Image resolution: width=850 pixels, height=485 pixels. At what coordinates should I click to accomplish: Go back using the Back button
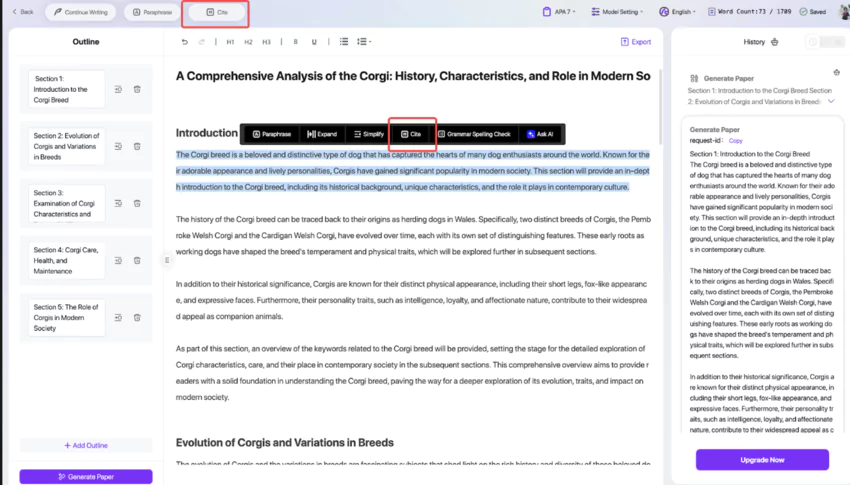click(23, 12)
